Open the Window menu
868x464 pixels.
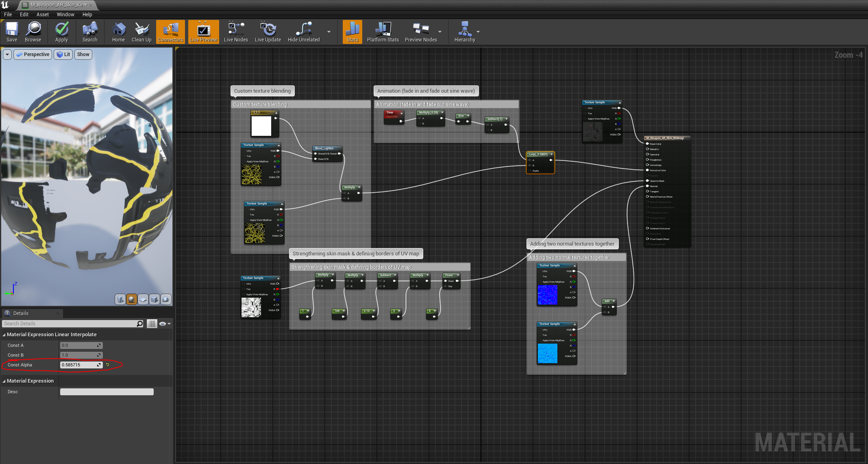(65, 14)
